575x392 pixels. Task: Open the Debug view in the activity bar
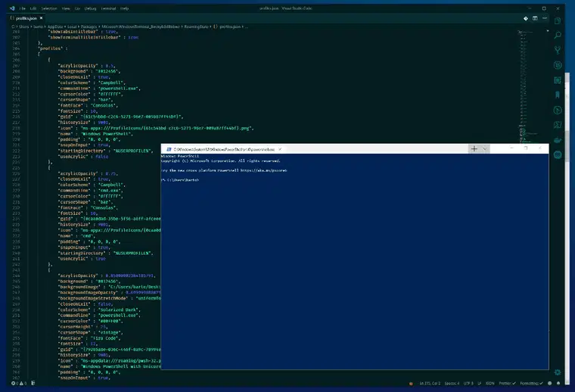click(x=558, y=65)
